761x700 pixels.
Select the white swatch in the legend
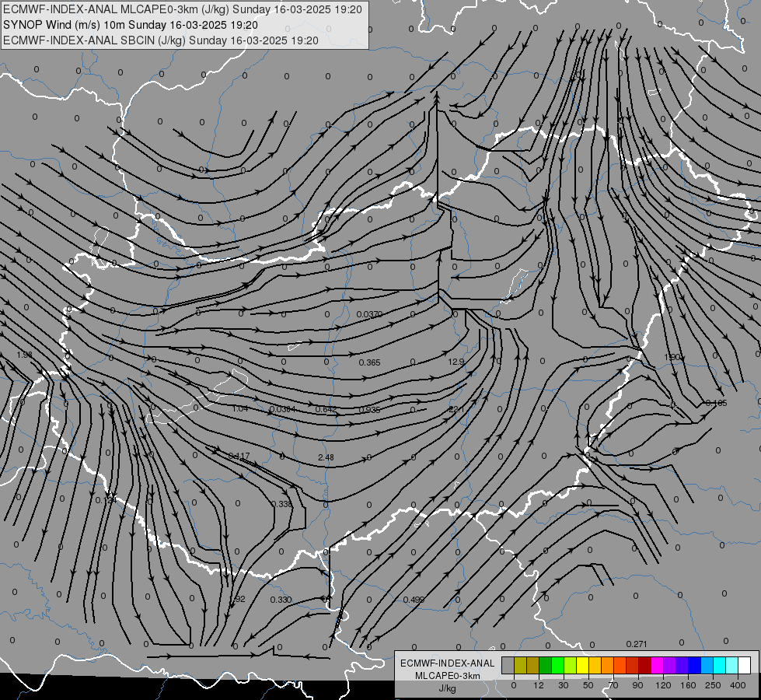tap(745, 665)
